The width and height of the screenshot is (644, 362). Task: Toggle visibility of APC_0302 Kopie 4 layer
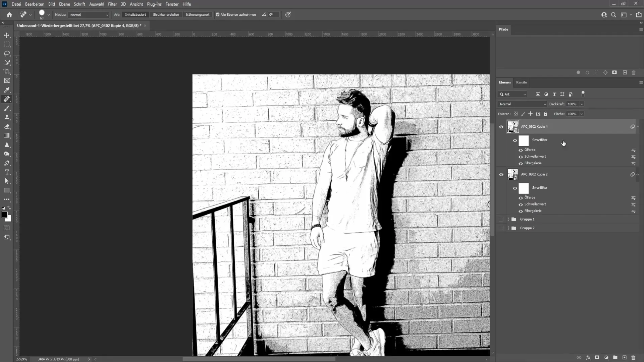click(501, 127)
